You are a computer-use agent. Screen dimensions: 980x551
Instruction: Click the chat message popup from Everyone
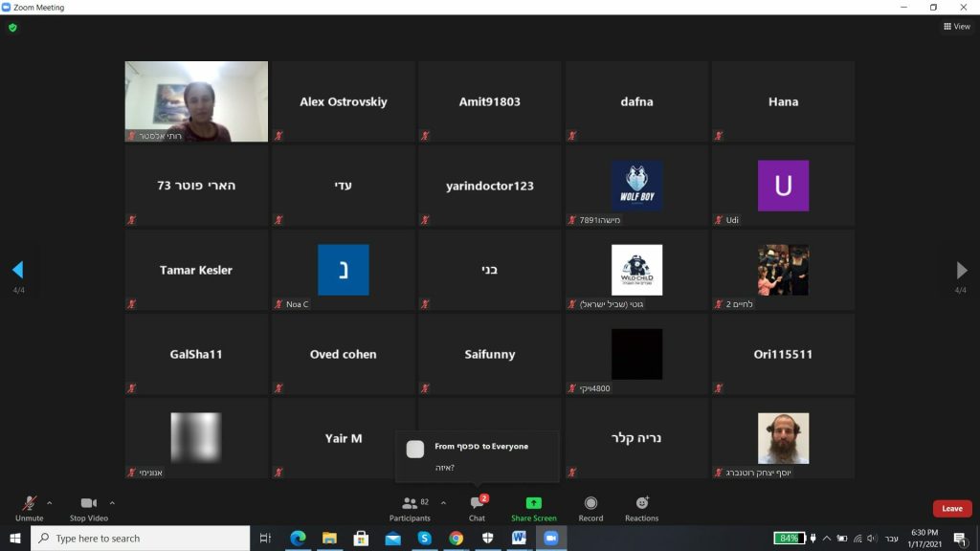click(478, 456)
